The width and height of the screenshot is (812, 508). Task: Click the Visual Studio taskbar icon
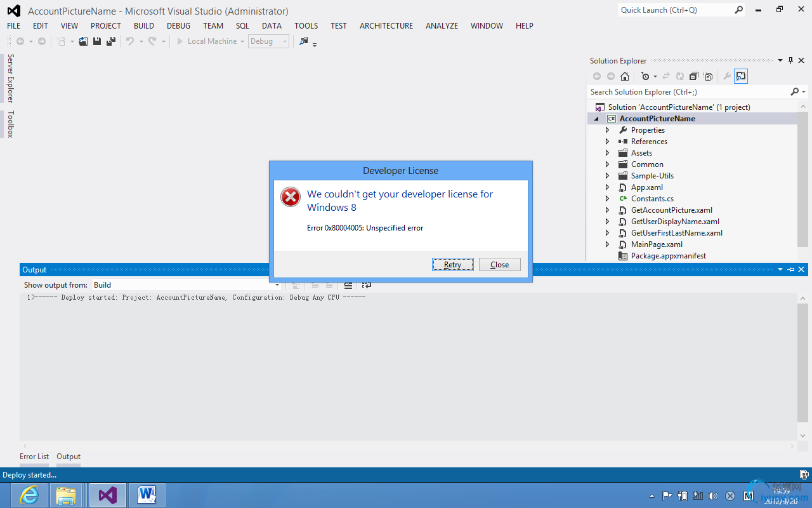point(108,495)
